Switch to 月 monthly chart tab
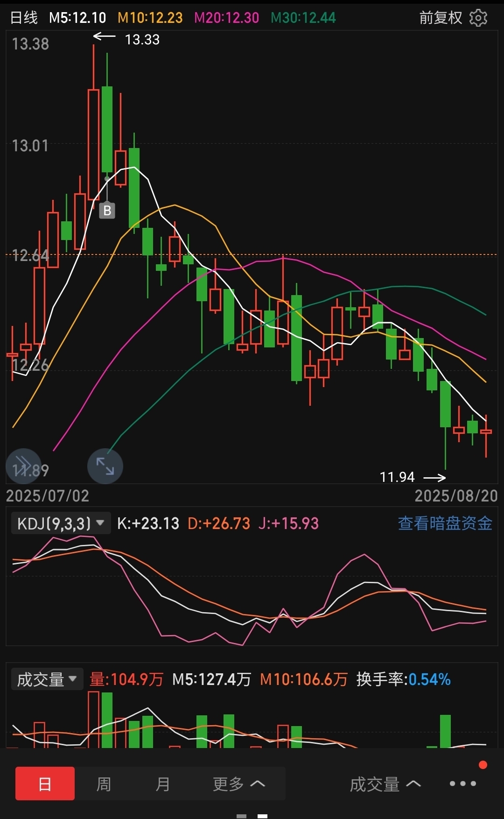 (x=162, y=784)
